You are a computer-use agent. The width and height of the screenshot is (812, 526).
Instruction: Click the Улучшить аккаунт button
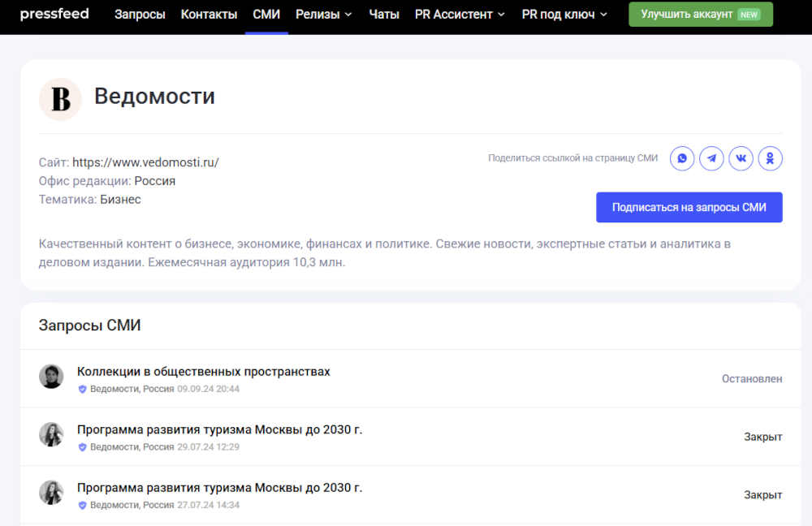(x=701, y=14)
